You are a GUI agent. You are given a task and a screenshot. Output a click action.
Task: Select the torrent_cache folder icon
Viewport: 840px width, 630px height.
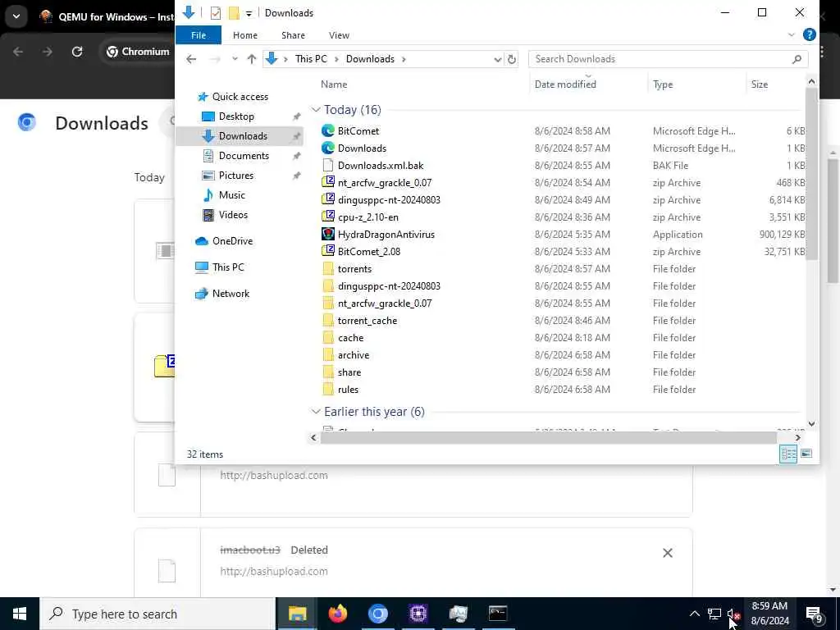(328, 321)
